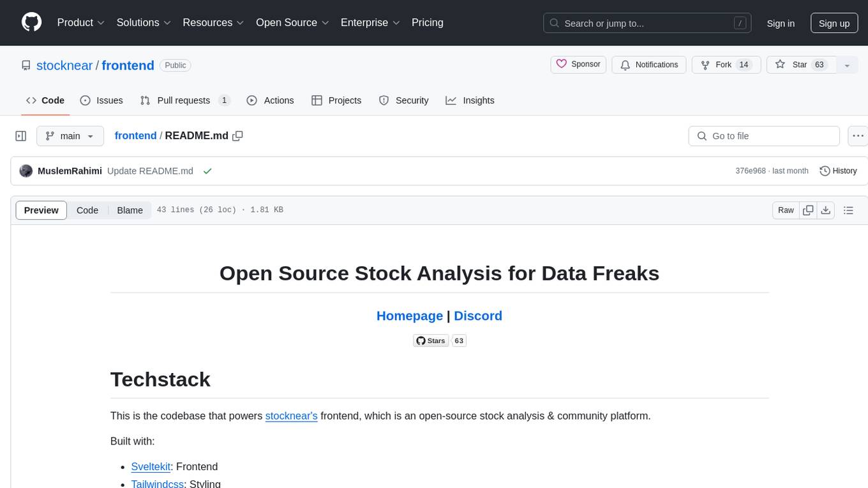Screen dimensions: 868x488
Task: Open commit 376e968
Action: pyautogui.click(x=751, y=171)
